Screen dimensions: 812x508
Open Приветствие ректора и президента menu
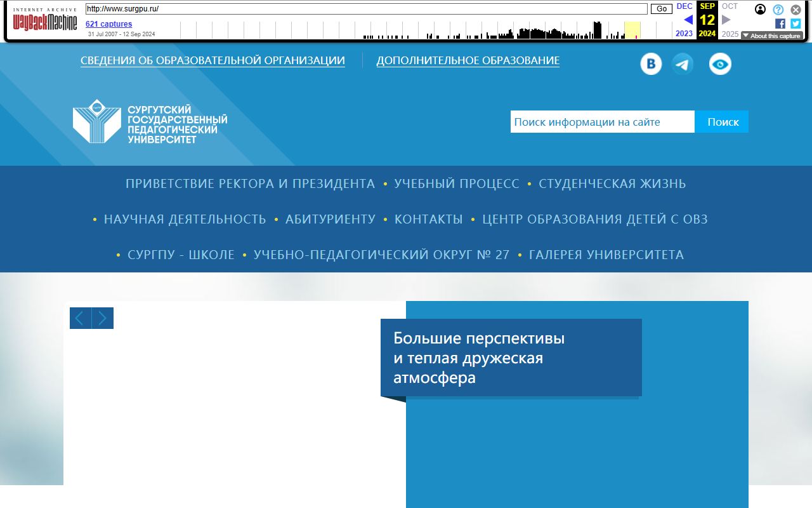(x=251, y=184)
